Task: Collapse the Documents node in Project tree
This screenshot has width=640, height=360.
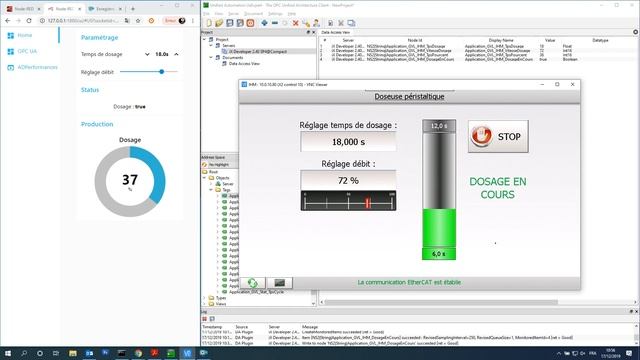Action: click(211, 58)
